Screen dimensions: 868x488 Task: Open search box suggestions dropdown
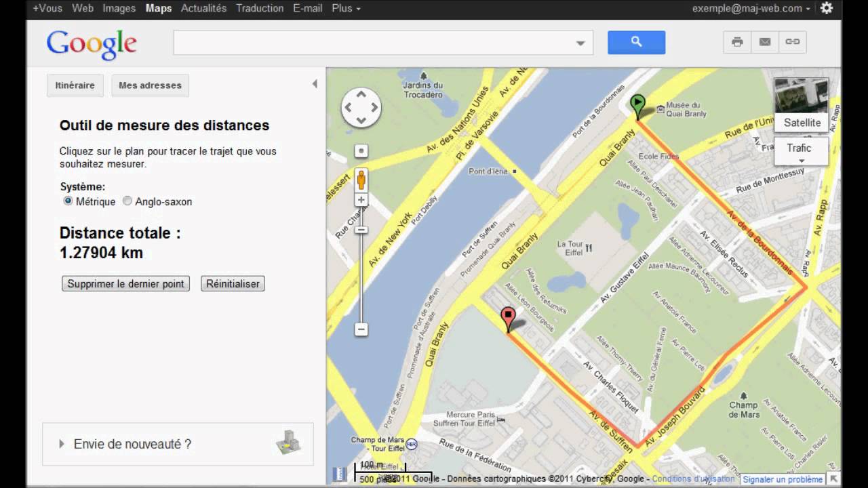[x=580, y=43]
